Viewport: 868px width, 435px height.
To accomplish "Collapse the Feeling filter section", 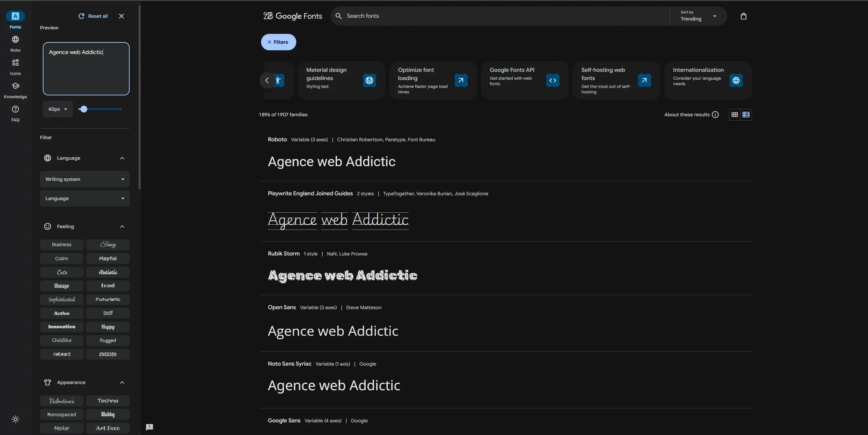I will 122,226.
